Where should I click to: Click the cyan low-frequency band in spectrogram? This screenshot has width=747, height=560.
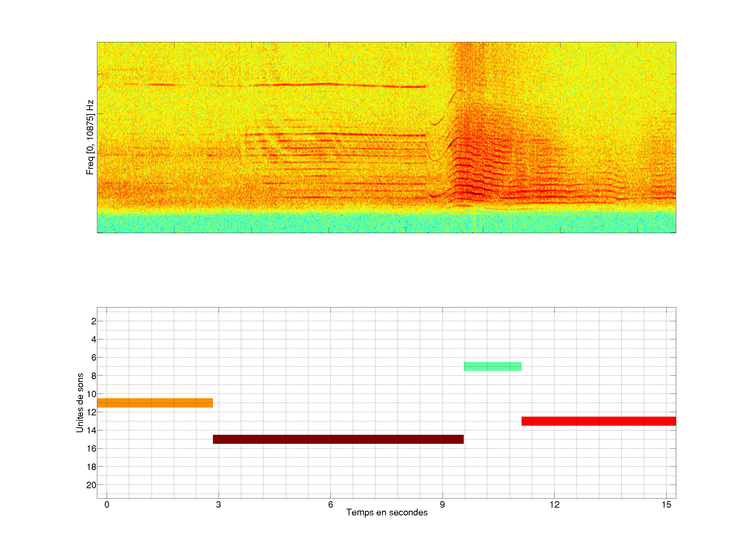pos(338,223)
